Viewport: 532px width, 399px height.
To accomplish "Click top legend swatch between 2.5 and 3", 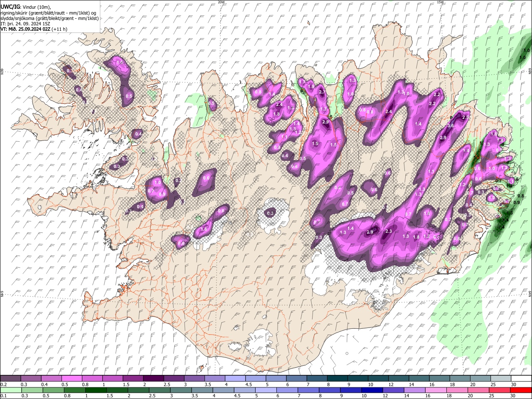I will tap(173, 379).
